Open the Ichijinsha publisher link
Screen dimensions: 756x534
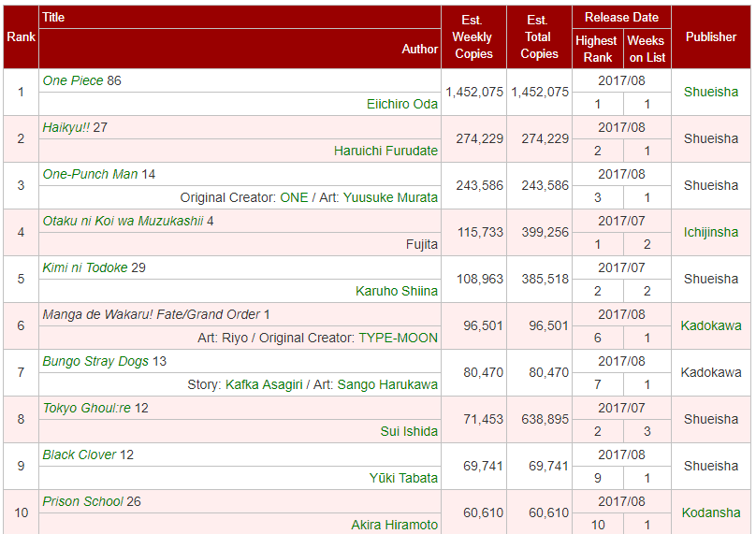pos(711,232)
